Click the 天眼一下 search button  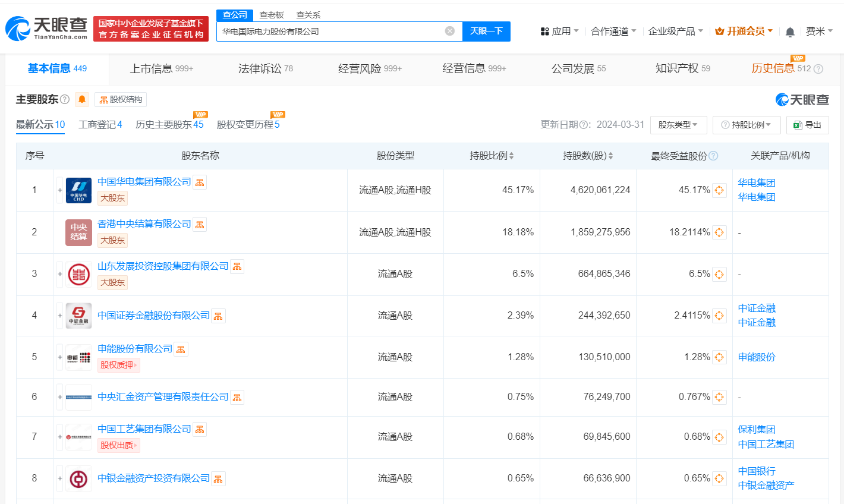486,31
